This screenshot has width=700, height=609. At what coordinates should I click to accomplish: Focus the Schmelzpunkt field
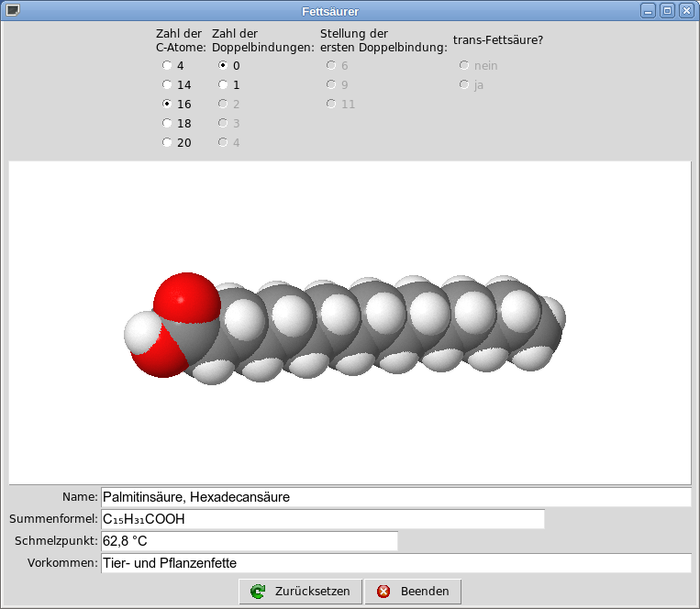click(x=249, y=541)
